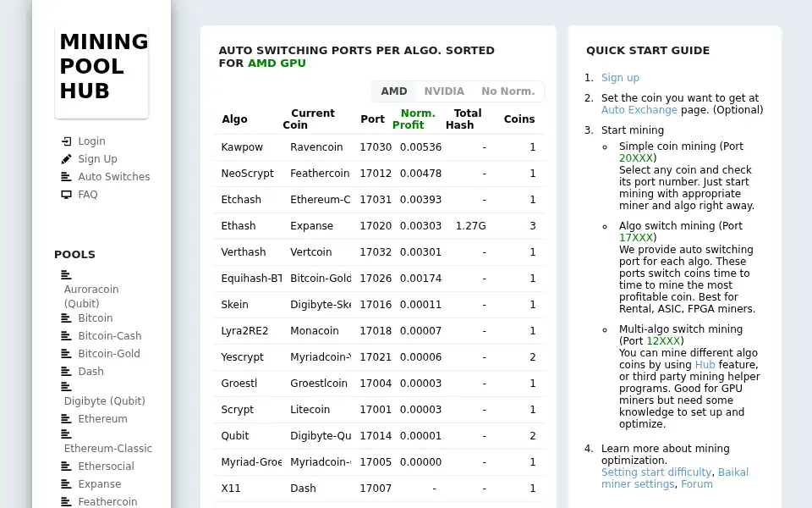812x508 pixels.
Task: Click the Total Hash column header
Action: pyautogui.click(x=464, y=119)
